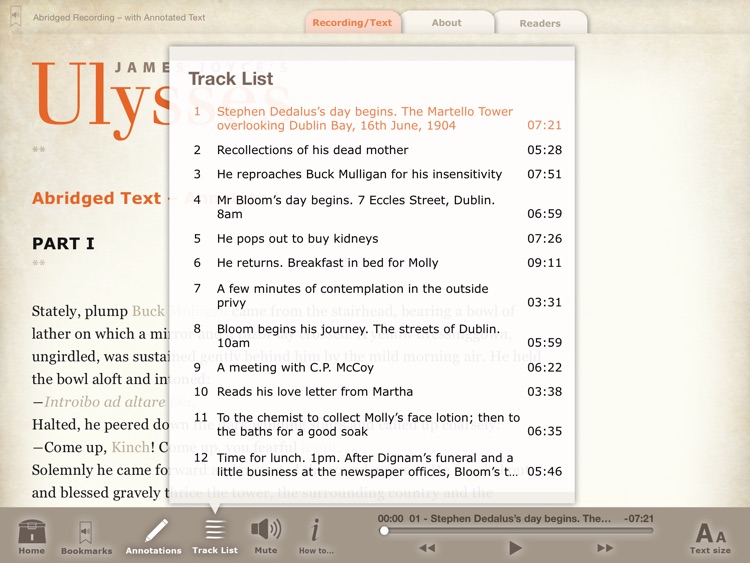Select track 3 He reproaches Buck Mulligan
This screenshot has width=750, height=563.
tap(377, 174)
